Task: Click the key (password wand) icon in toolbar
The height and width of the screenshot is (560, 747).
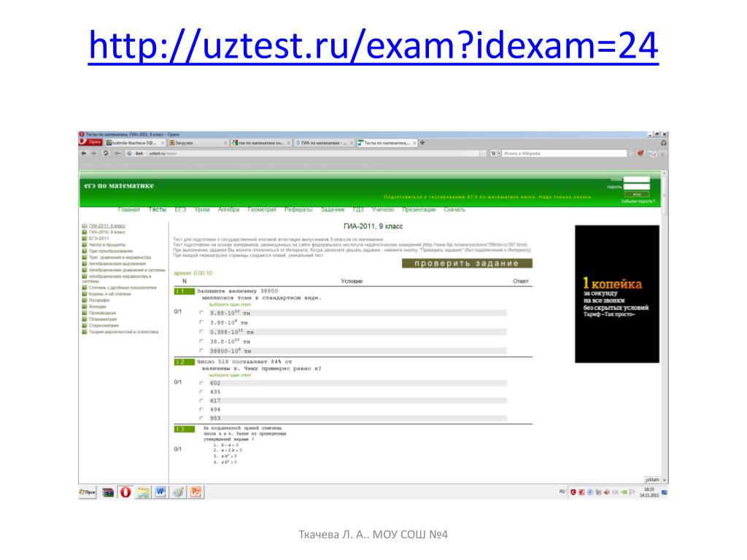Action: (117, 153)
